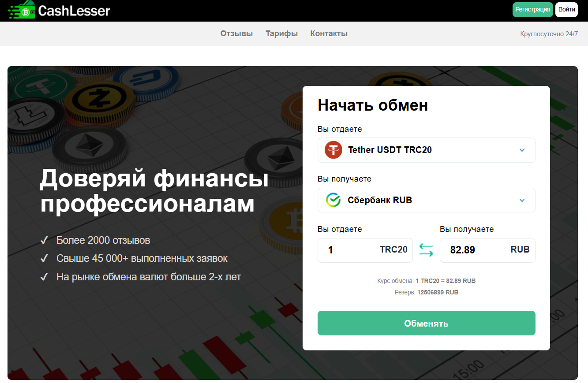Expand the Tether USDT TRC20 dropdown chevron
Image resolution: width=588 pixels, height=383 pixels.
coord(522,150)
